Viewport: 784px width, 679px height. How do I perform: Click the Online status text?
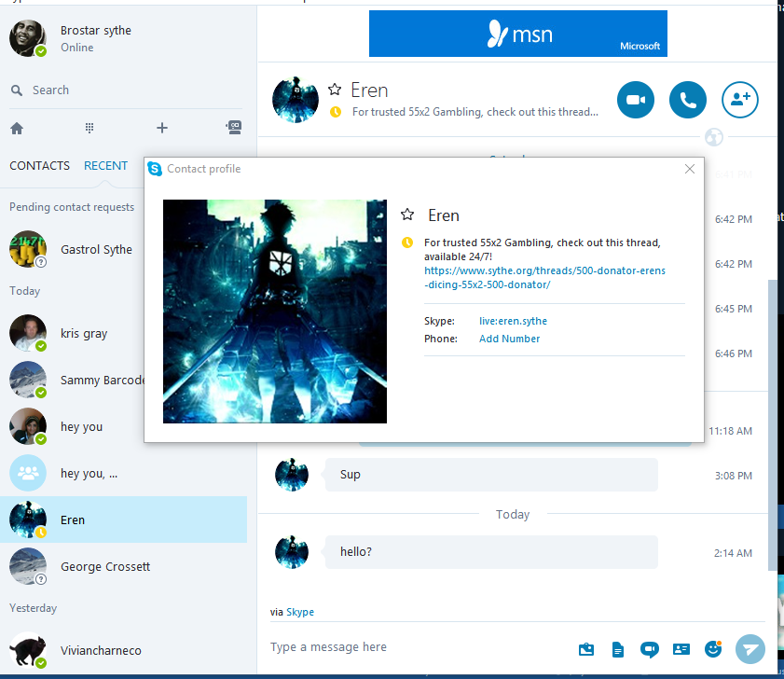pyautogui.click(x=77, y=48)
